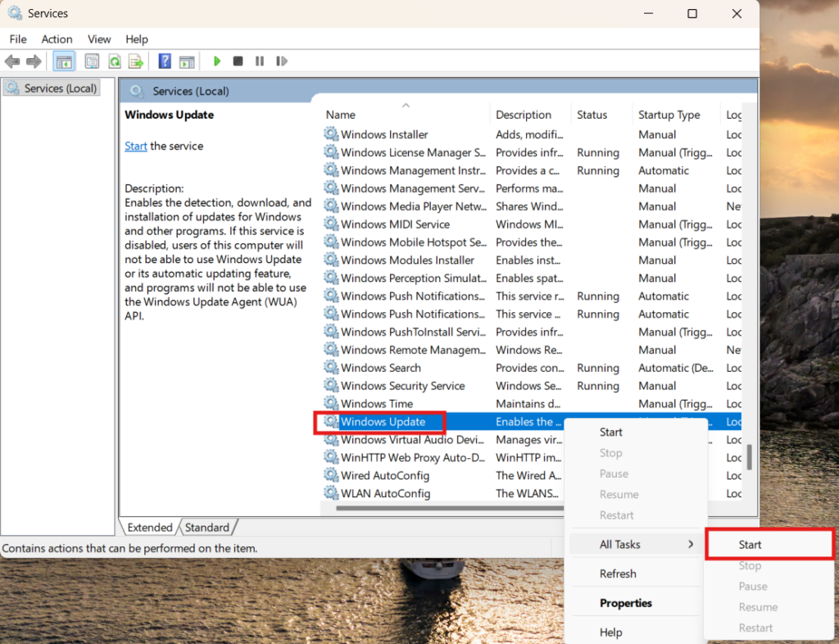Click the Pause Service toolbar icon
839x644 pixels.
tap(260, 61)
